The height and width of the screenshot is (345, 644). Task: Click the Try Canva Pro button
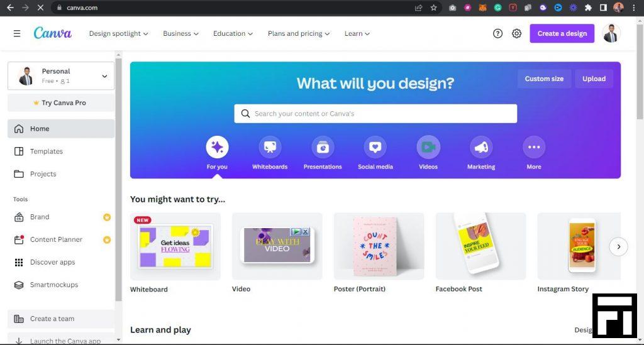(x=61, y=103)
